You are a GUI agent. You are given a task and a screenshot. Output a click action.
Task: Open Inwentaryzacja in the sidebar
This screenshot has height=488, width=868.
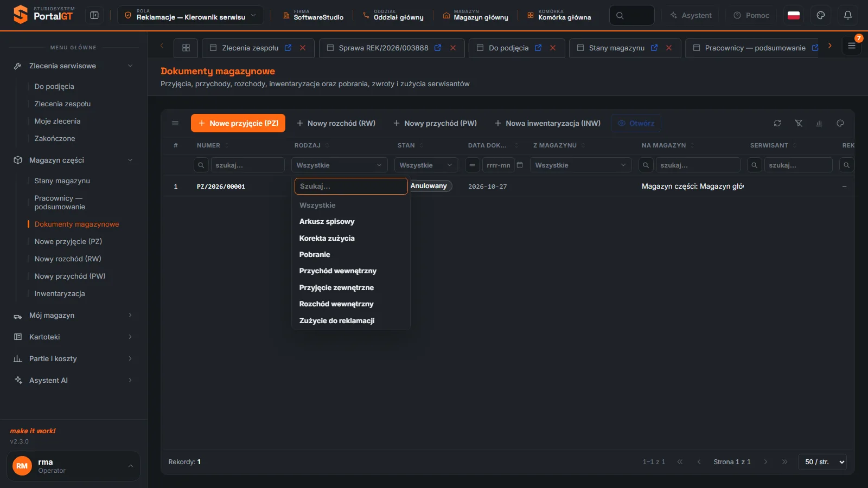click(60, 293)
